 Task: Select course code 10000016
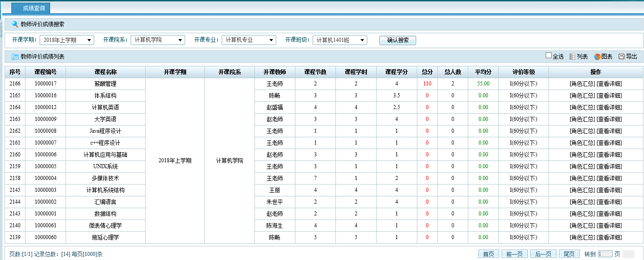pos(46,95)
